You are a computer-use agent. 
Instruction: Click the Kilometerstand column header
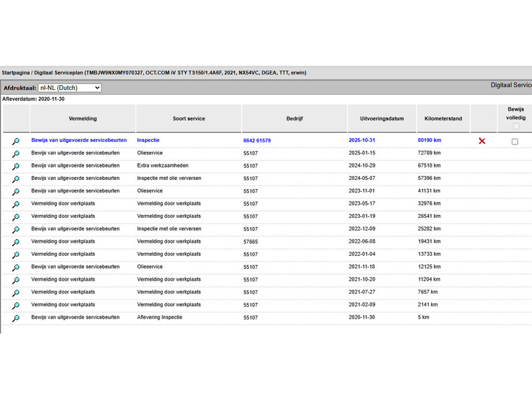point(443,119)
